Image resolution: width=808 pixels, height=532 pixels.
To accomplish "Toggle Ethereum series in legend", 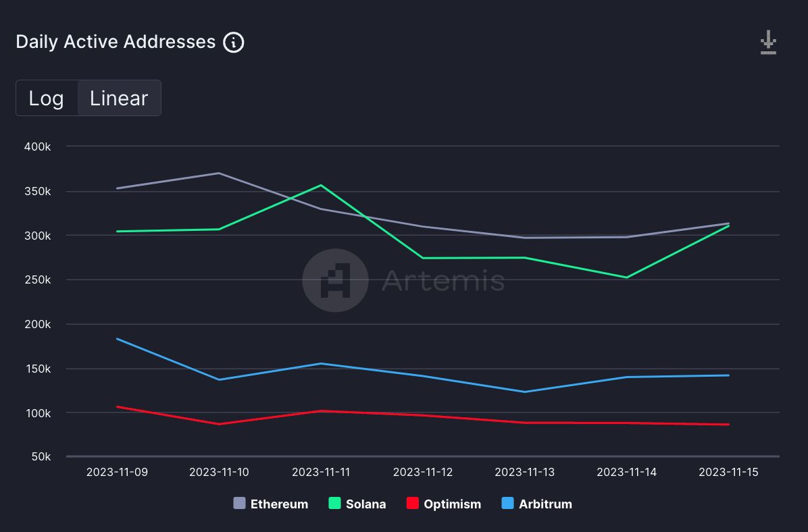I will (x=270, y=504).
